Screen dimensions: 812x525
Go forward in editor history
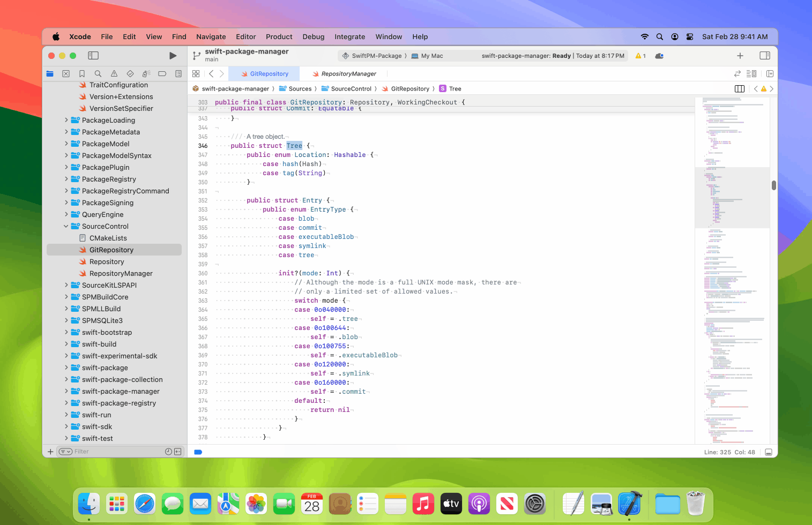click(x=222, y=73)
